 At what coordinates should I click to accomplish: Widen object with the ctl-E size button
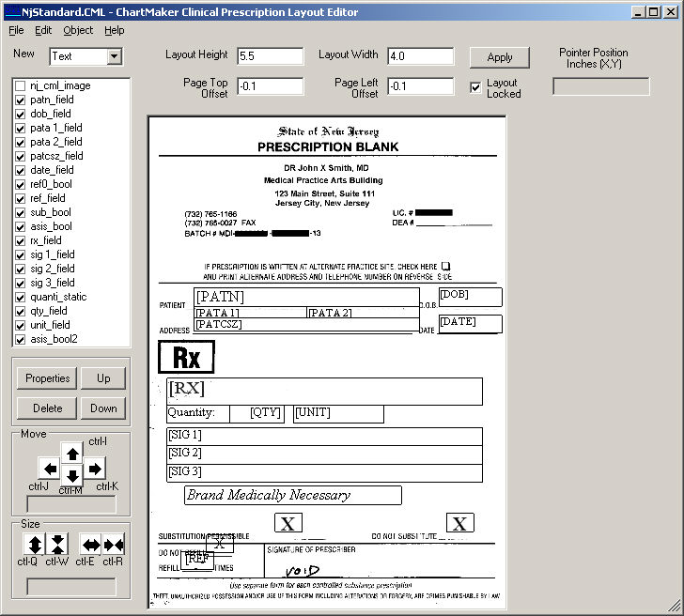pos(91,545)
